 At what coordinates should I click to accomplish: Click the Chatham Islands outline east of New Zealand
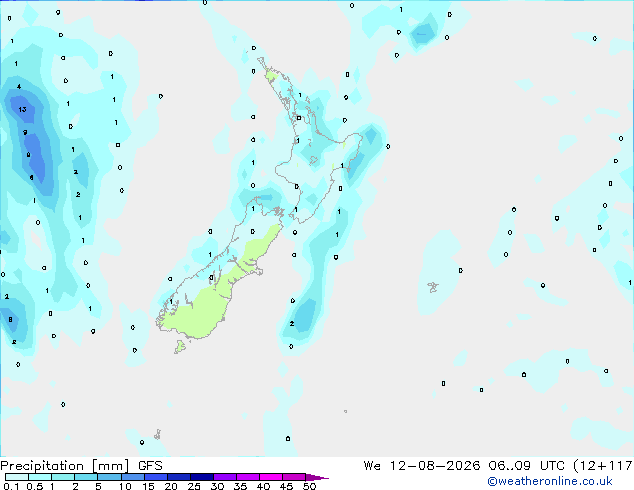pos(433,287)
